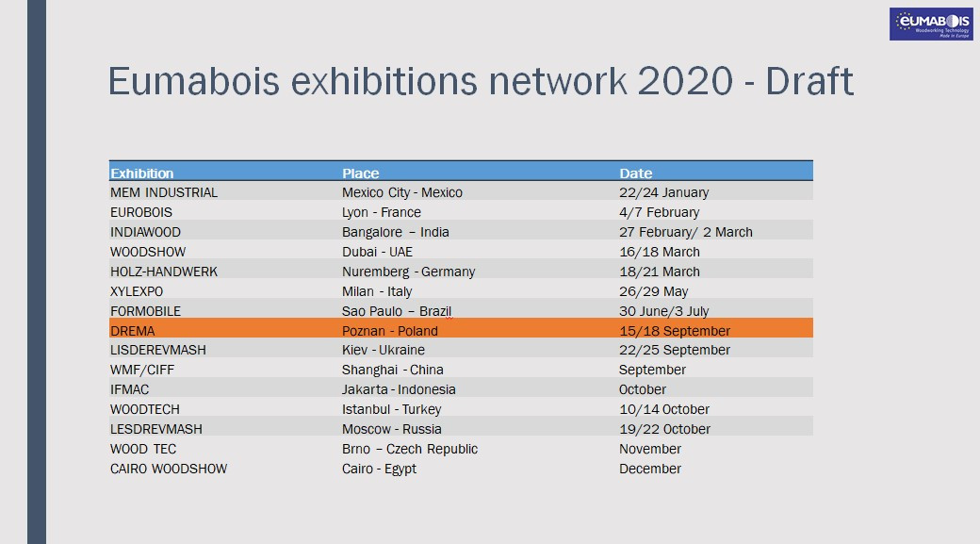The height and width of the screenshot is (544, 980).
Task: Select the 'WOOD TEC' exhibition cell
Action: (x=143, y=450)
